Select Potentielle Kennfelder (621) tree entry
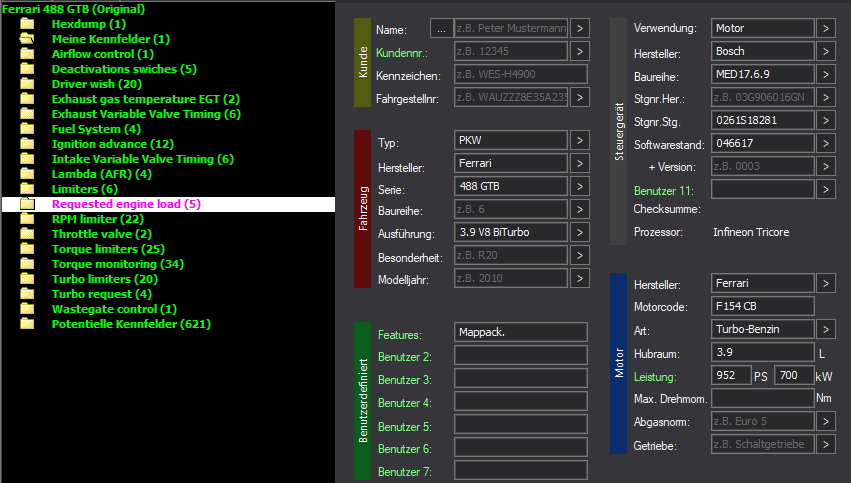The height and width of the screenshot is (483, 851). pyautogui.click(x=131, y=324)
